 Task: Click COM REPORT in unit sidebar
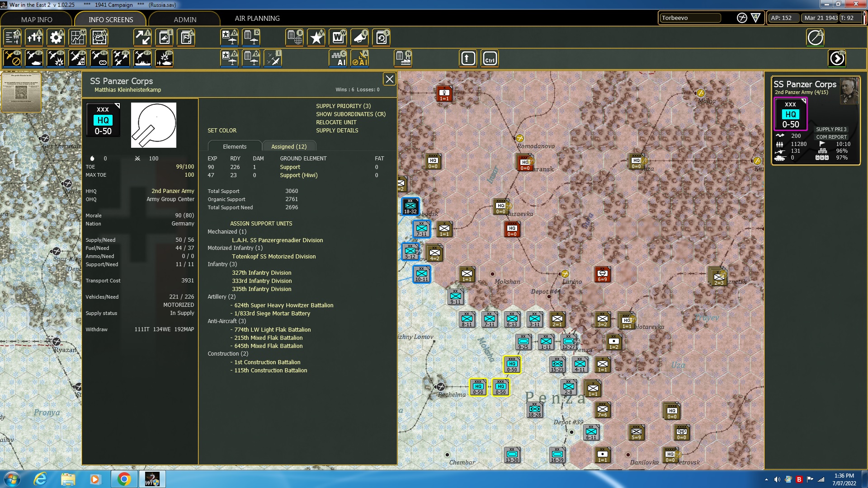tap(831, 137)
